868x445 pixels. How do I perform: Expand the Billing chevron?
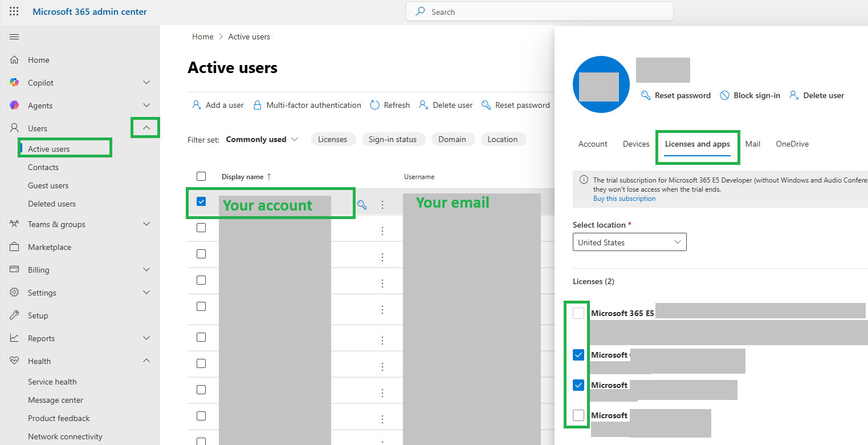tap(146, 270)
